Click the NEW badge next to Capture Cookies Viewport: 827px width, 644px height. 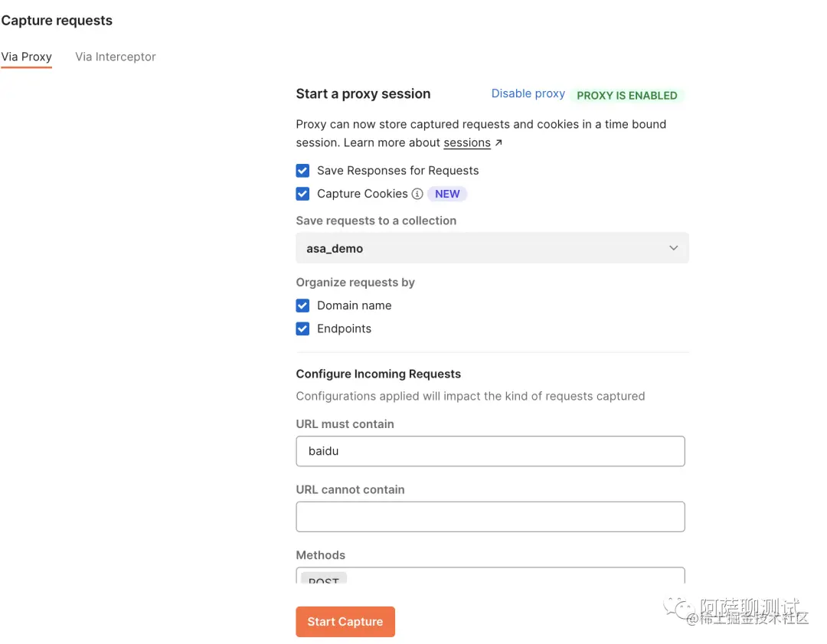[447, 194]
